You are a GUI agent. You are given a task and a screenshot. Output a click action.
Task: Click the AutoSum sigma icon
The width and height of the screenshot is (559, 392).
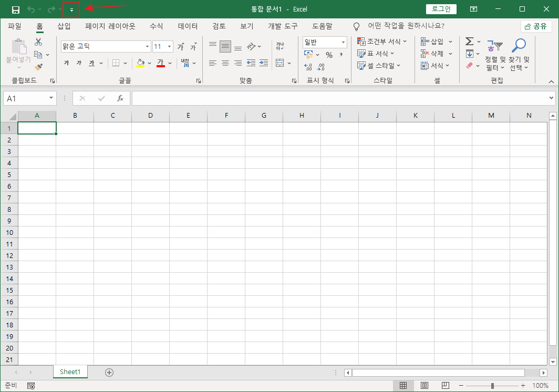point(470,42)
